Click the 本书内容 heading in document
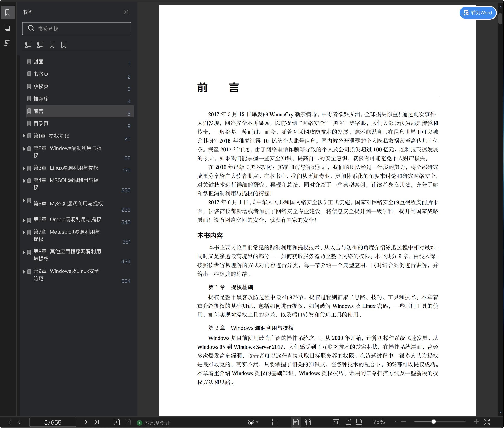504x428 pixels. coord(210,235)
